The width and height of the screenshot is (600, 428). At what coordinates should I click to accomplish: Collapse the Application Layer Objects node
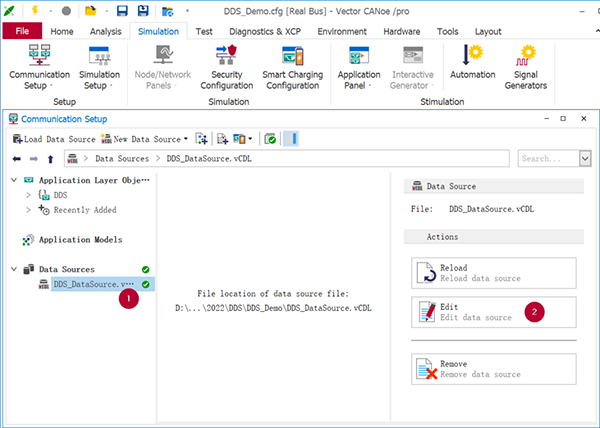[x=14, y=180]
